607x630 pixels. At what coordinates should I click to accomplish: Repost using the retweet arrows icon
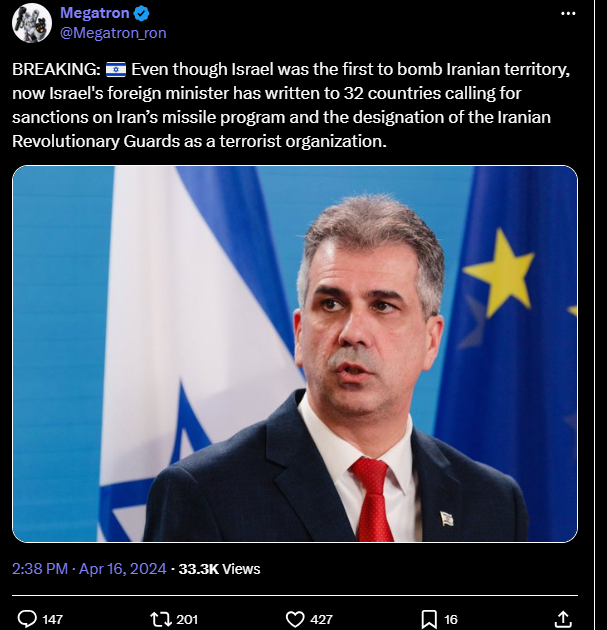pyautogui.click(x=161, y=619)
